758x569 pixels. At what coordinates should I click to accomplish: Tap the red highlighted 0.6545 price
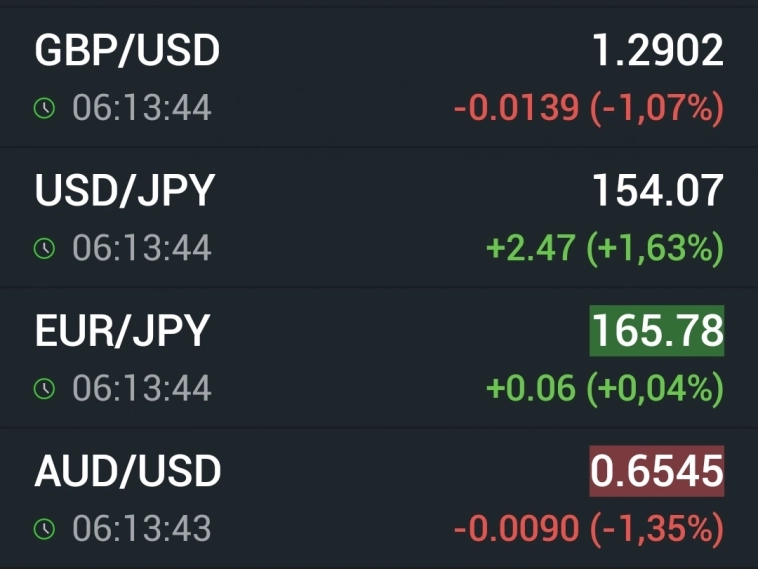click(657, 471)
